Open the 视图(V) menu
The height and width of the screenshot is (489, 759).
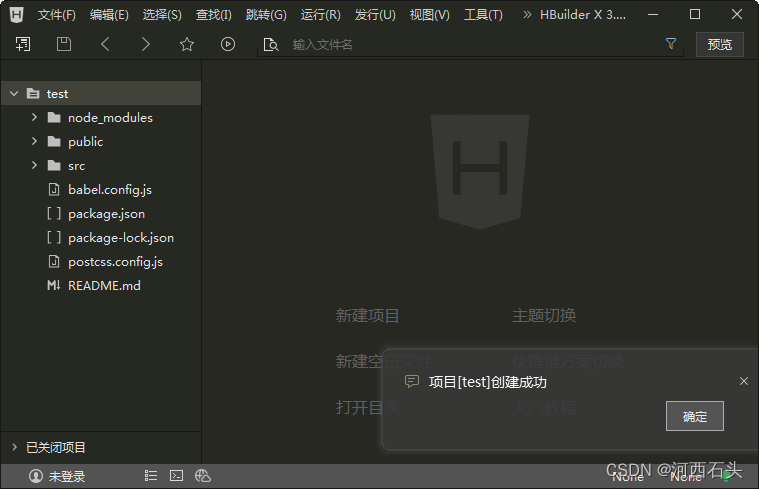430,15
